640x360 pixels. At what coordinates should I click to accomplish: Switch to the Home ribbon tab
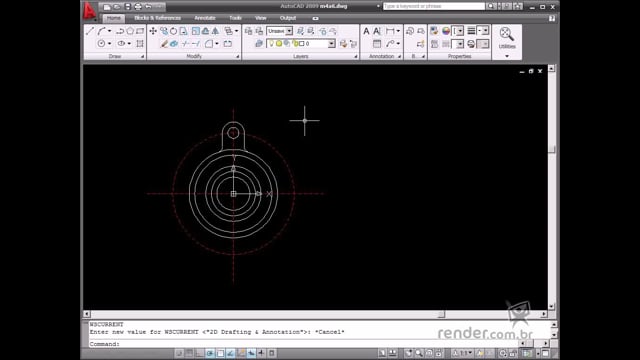click(113, 18)
